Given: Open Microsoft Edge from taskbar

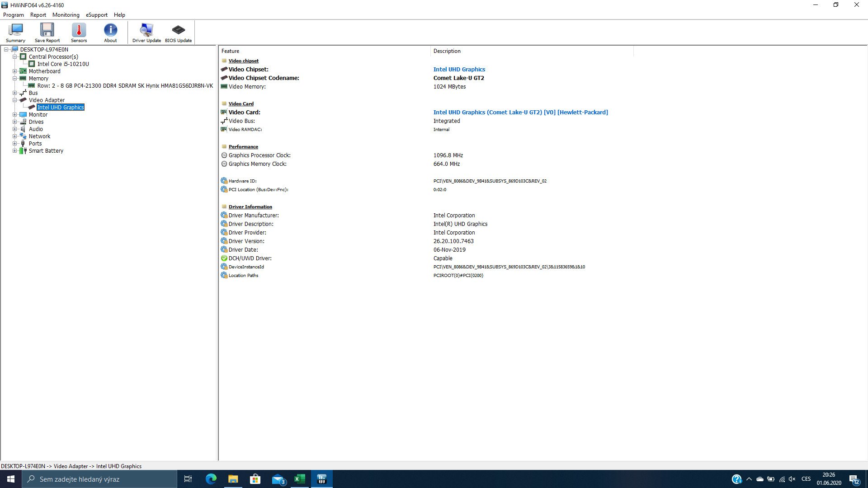Looking at the screenshot, I should [x=211, y=479].
